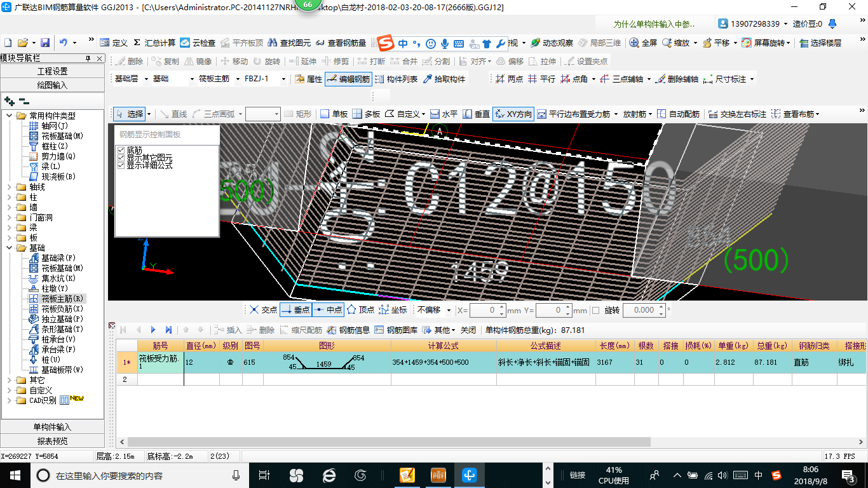
Task: Switch to 绘图输入 tab
Action: click(x=52, y=85)
